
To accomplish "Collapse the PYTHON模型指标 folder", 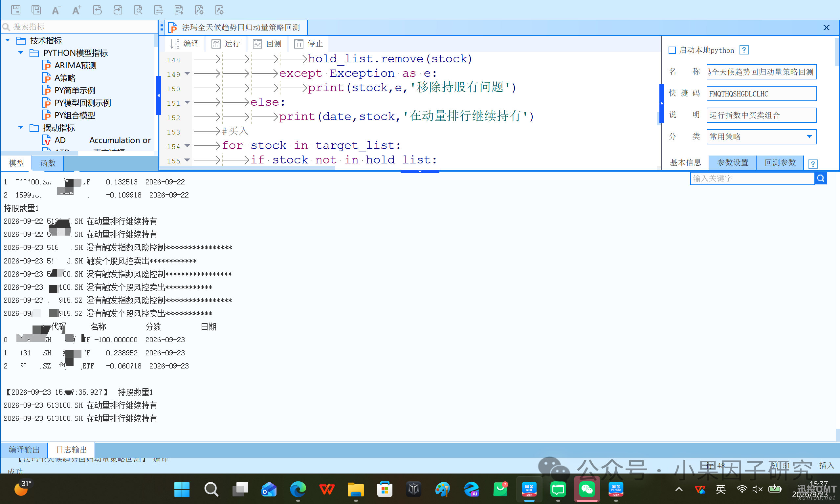I will point(21,52).
